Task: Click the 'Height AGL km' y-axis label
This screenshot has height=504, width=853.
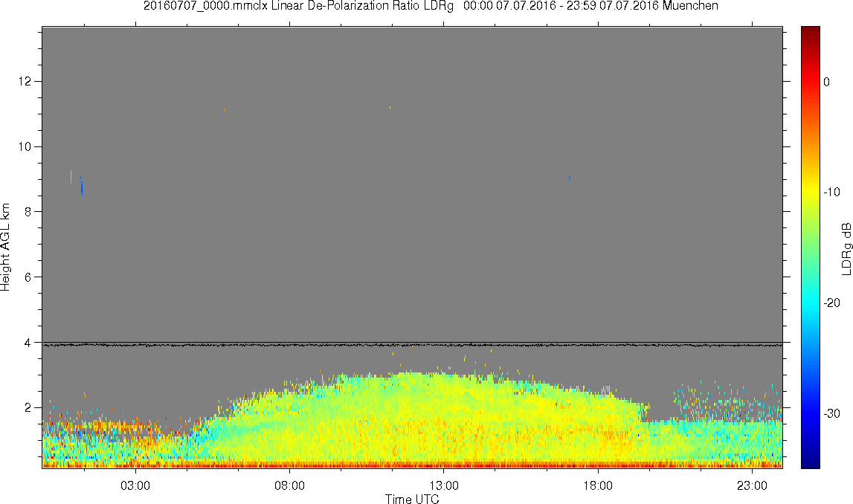Action: 5,248
